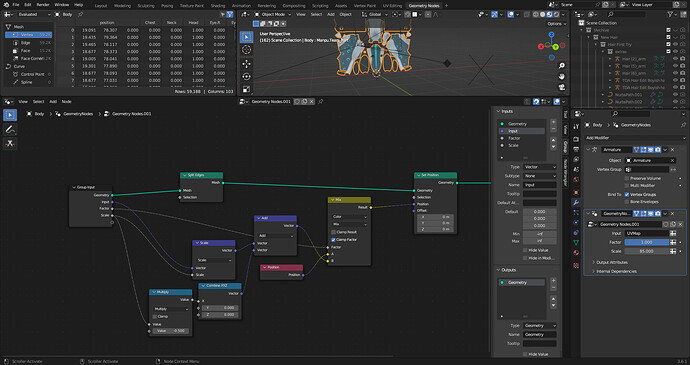
Task: Open the viewport Options dropdown
Action: [x=556, y=24]
